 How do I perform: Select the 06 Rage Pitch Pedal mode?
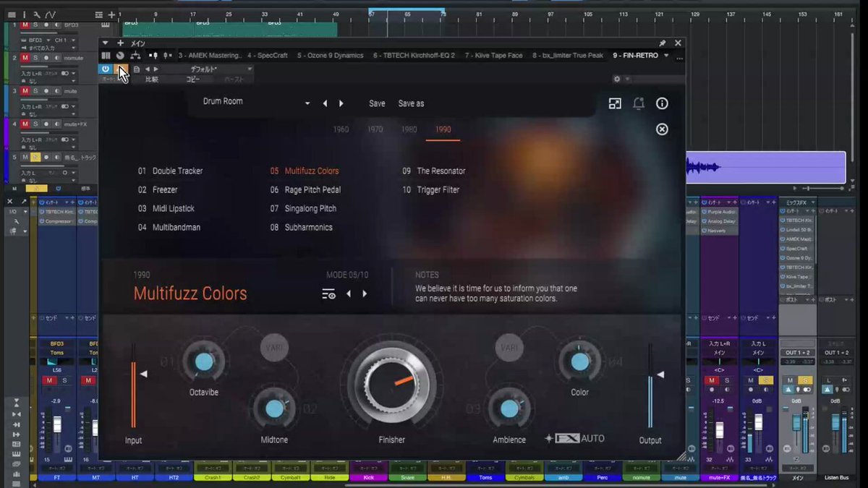click(305, 190)
